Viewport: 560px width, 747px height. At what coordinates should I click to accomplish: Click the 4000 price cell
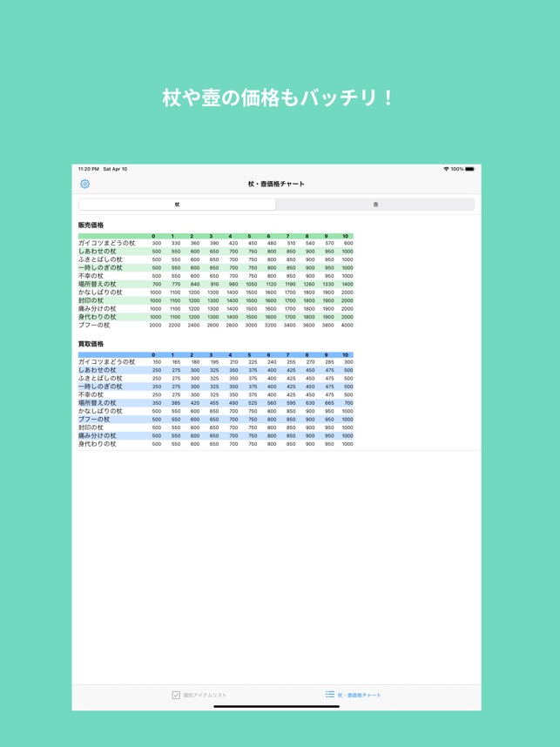pos(347,326)
